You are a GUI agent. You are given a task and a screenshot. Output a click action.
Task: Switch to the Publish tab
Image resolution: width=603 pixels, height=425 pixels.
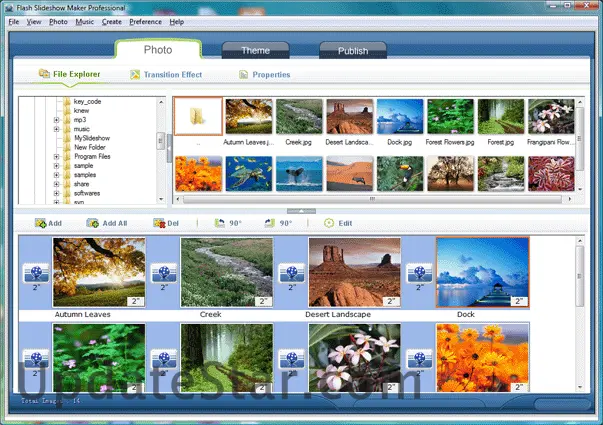pyautogui.click(x=353, y=50)
